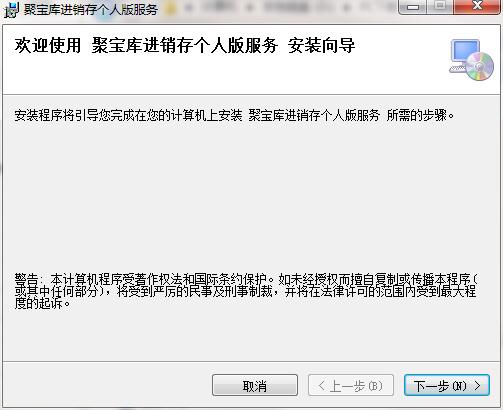
Task: Click the last warning line 度的起诉
Action: tap(42, 303)
